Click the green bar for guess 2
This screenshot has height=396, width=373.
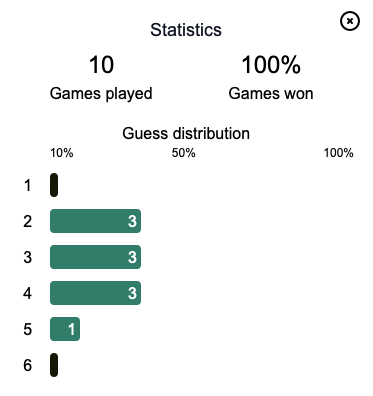[95, 221]
